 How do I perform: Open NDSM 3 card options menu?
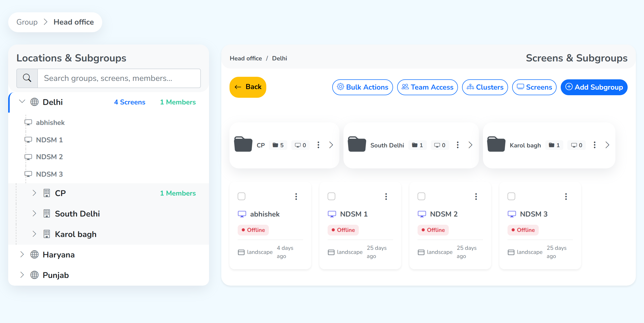(x=566, y=197)
